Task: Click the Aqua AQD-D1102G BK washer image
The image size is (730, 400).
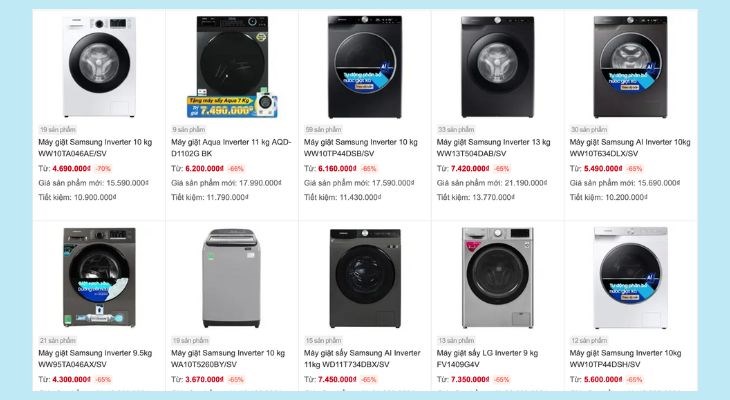Action: tap(232, 67)
